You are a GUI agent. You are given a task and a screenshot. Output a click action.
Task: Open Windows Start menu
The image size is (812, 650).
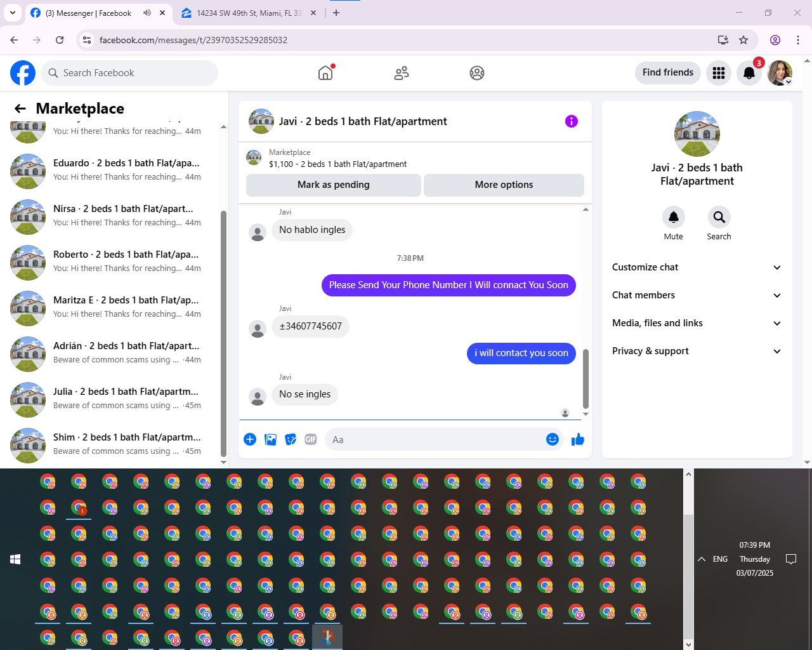pos(16,559)
